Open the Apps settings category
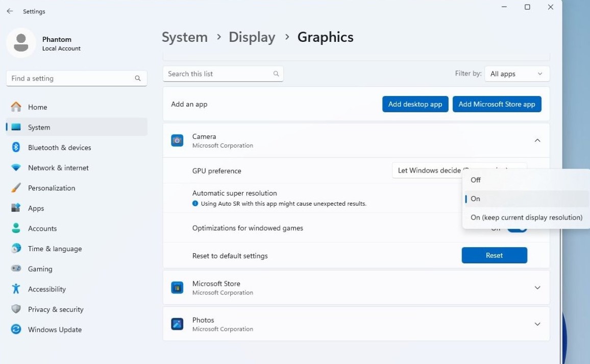This screenshot has width=590, height=364. coord(77,208)
